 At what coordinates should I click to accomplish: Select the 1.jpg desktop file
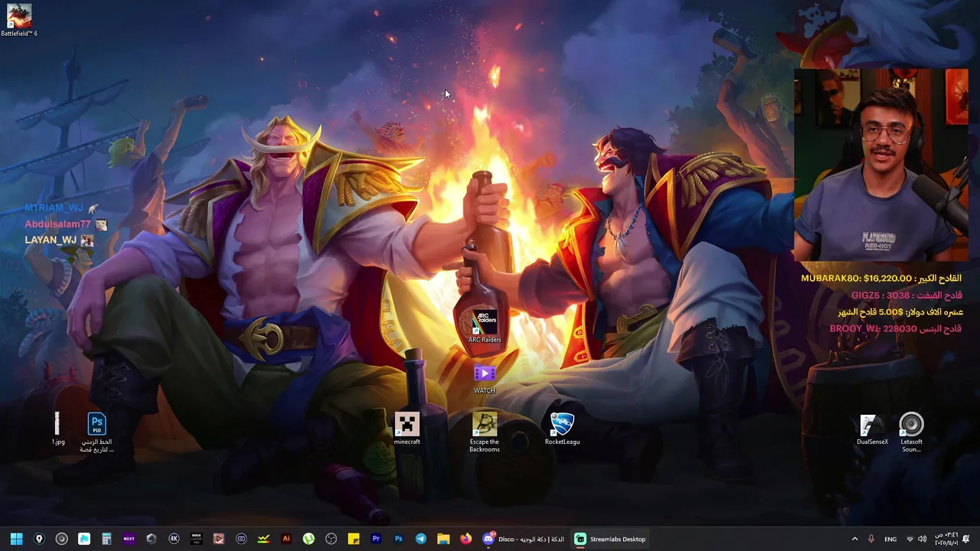(57, 429)
